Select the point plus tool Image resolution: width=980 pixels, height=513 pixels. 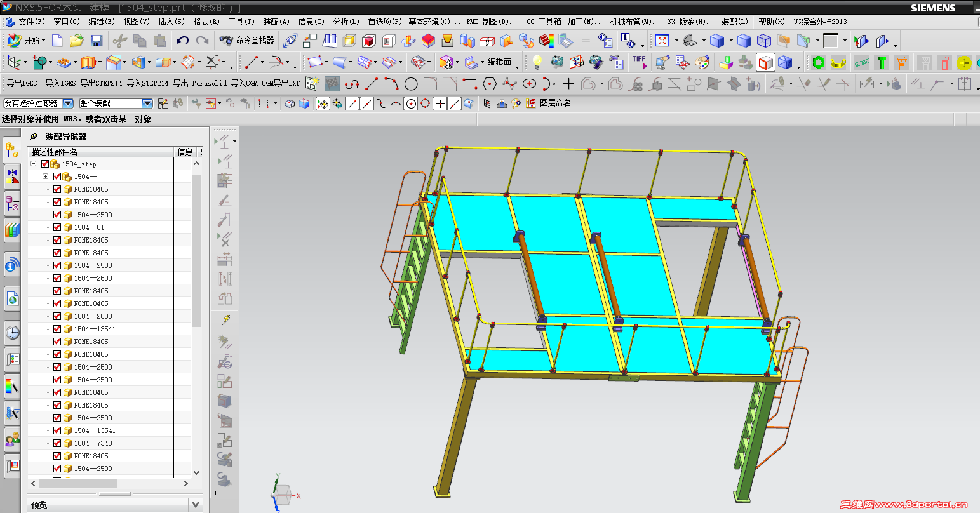coord(568,84)
